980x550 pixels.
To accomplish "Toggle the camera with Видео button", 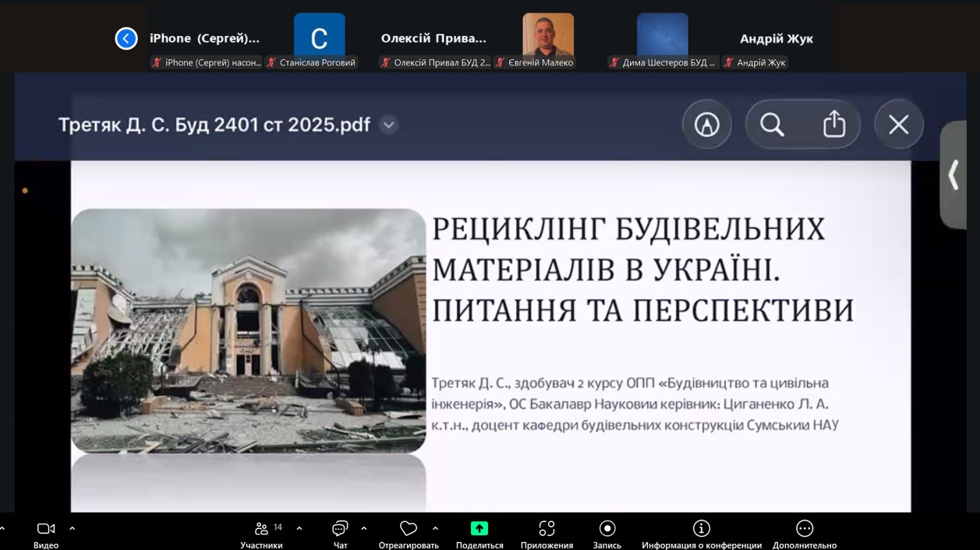I will pos(46,534).
